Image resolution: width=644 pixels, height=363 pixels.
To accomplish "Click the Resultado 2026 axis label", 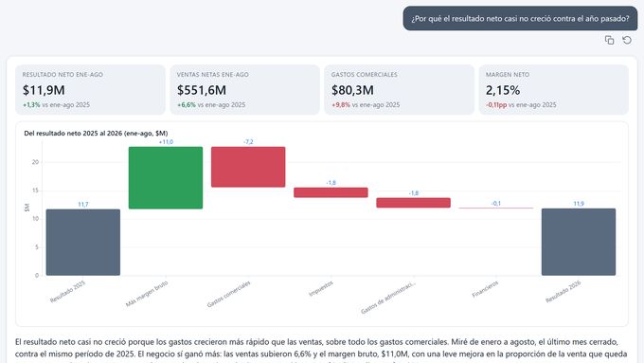I will coord(563,292).
